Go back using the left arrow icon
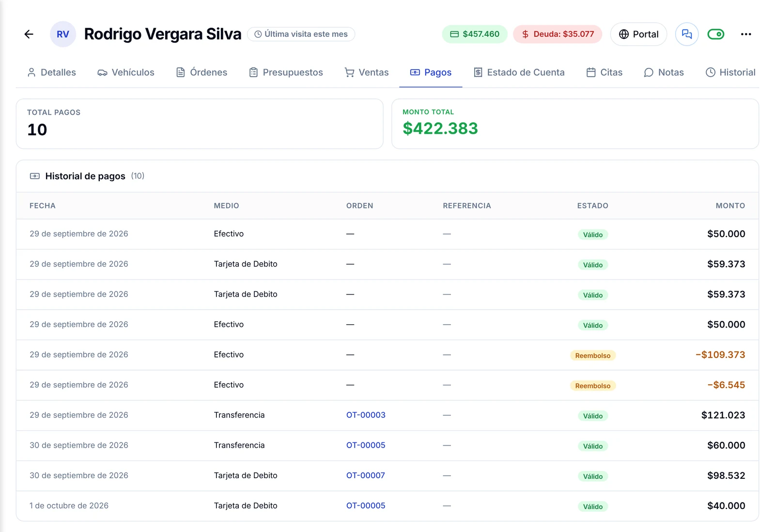775x532 pixels. pyautogui.click(x=29, y=34)
